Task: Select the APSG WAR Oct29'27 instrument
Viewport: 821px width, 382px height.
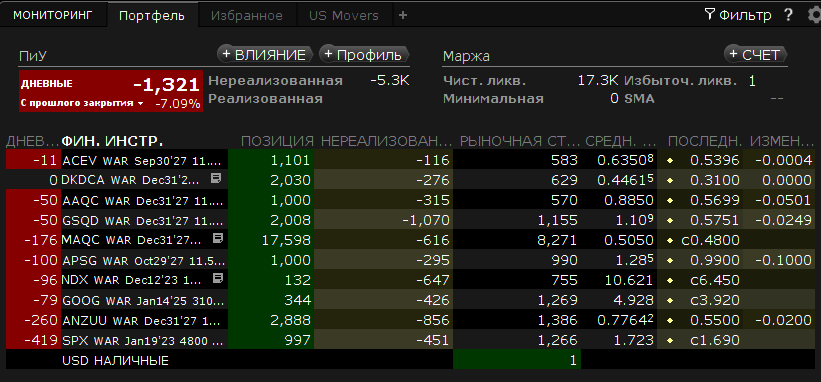Action: [145, 260]
